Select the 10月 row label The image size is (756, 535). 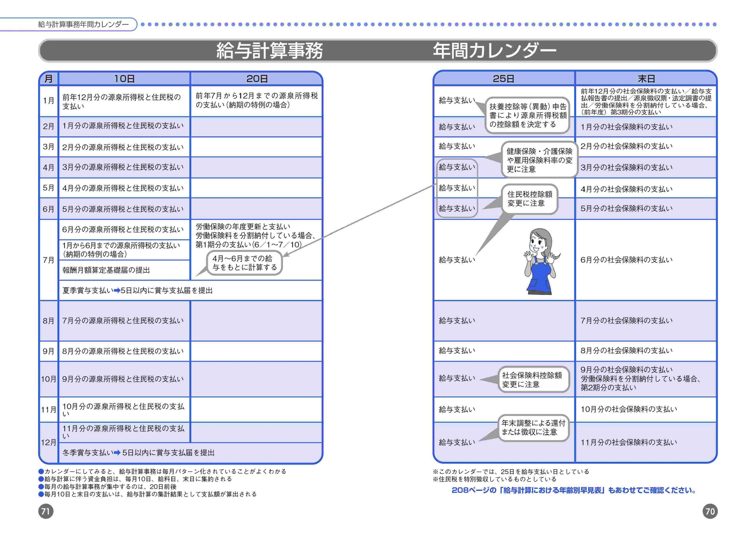pos(49,379)
